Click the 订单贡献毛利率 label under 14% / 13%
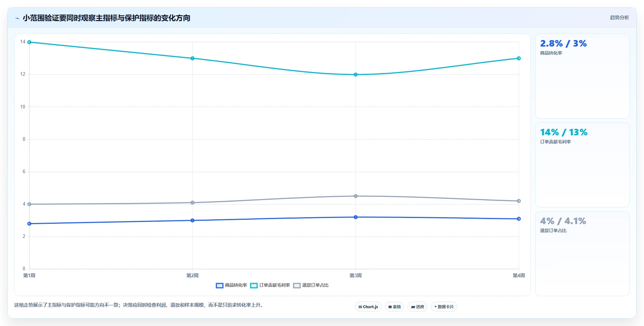 [x=555, y=142]
